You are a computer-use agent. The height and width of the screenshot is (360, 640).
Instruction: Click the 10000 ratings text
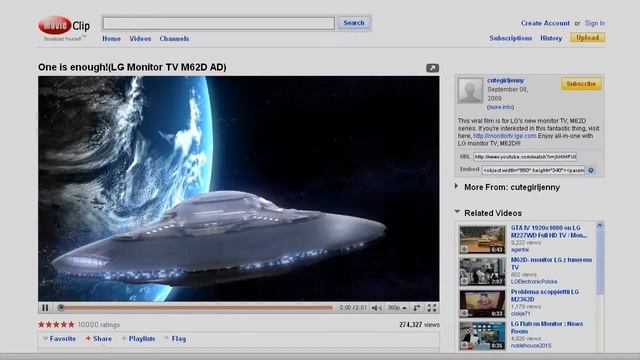point(98,325)
